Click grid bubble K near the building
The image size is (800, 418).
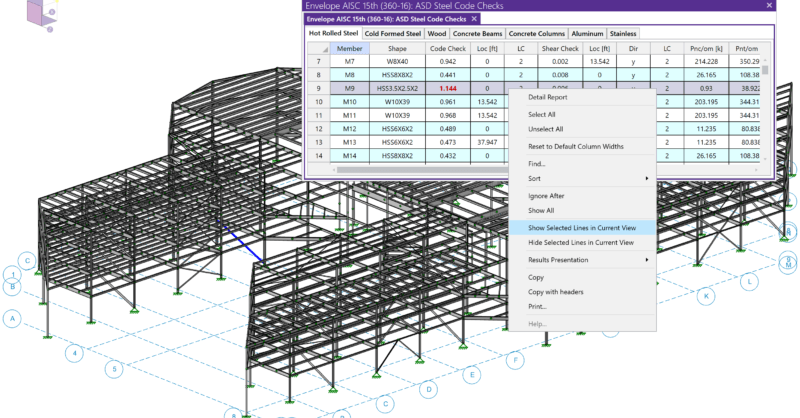706,296
